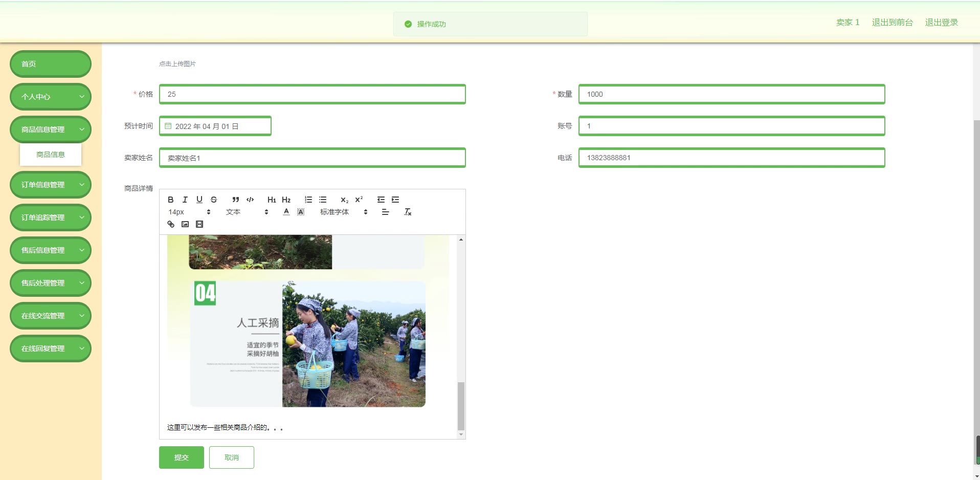This screenshot has width=980, height=480.
Task: Toggle bold formatting in editor
Action: click(x=171, y=200)
